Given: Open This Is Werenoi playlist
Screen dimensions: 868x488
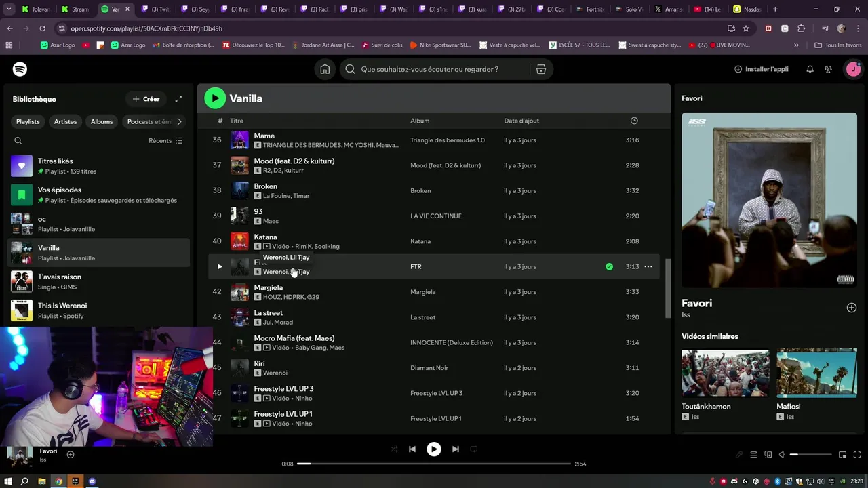Looking at the screenshot, I should [x=99, y=310].
